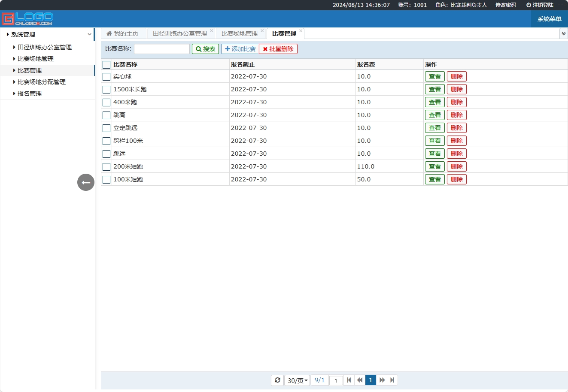Jump to first page using the pagination icon
Viewport: 568px width, 392px height.
pyautogui.click(x=349, y=380)
